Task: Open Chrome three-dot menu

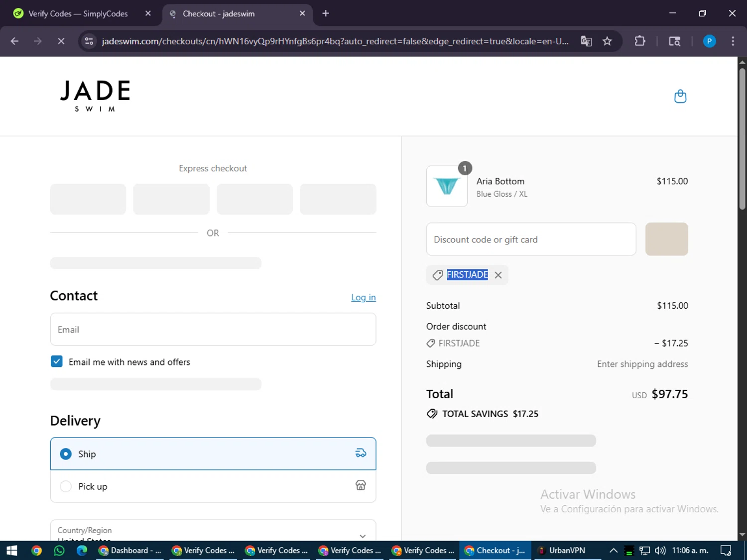Action: pos(733,41)
